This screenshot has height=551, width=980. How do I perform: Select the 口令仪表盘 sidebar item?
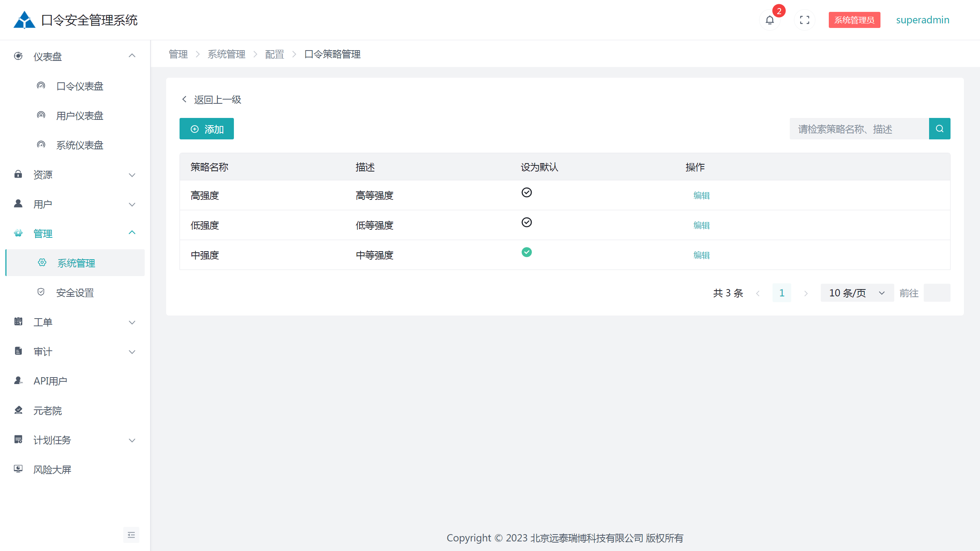click(x=79, y=86)
